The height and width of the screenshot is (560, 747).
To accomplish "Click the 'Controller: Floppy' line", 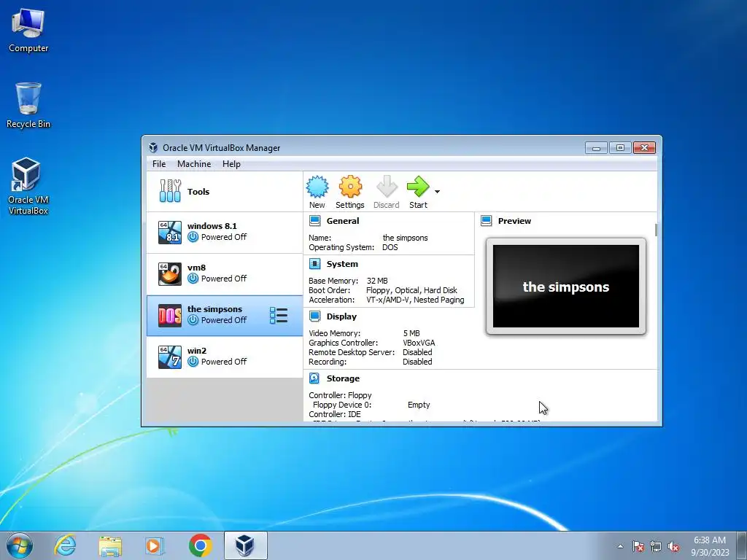I will pos(340,395).
